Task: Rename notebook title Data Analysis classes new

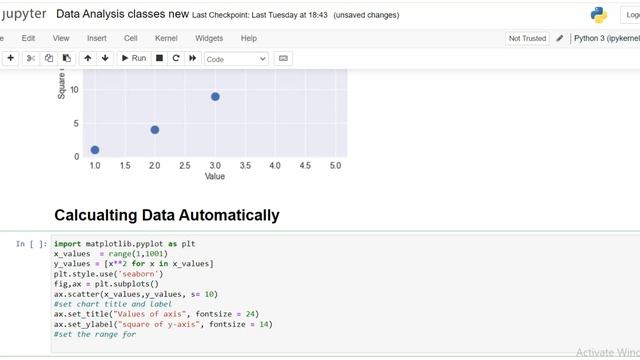Action: tap(122, 14)
